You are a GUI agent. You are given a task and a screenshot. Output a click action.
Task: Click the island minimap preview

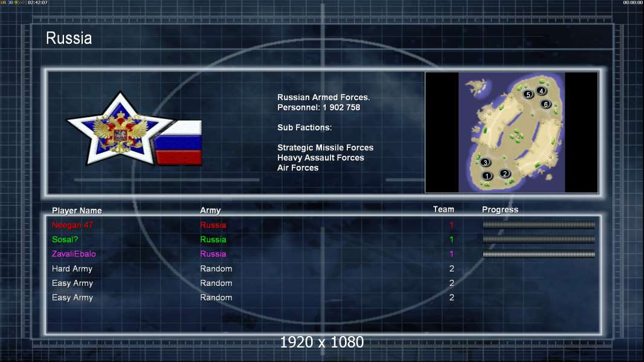point(511,132)
